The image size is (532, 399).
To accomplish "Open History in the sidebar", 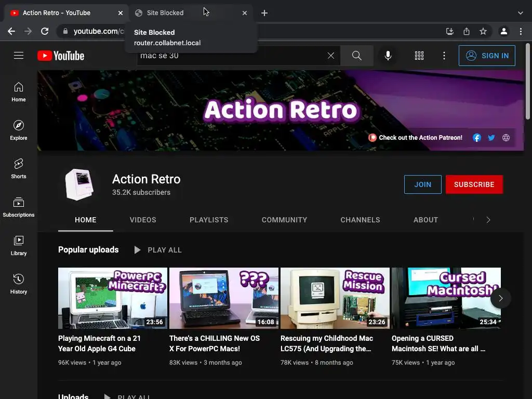I will click(19, 284).
